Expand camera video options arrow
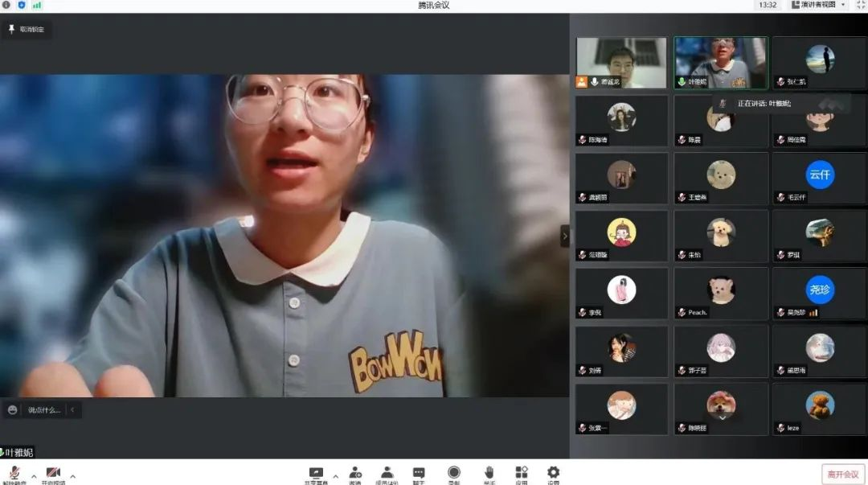This screenshot has width=868, height=485. coord(73,475)
